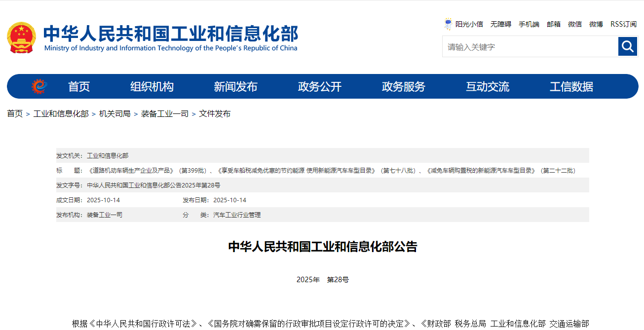The width and height of the screenshot is (644, 330).
Task: Click the 无障碍 accessibility link
Action: point(500,24)
